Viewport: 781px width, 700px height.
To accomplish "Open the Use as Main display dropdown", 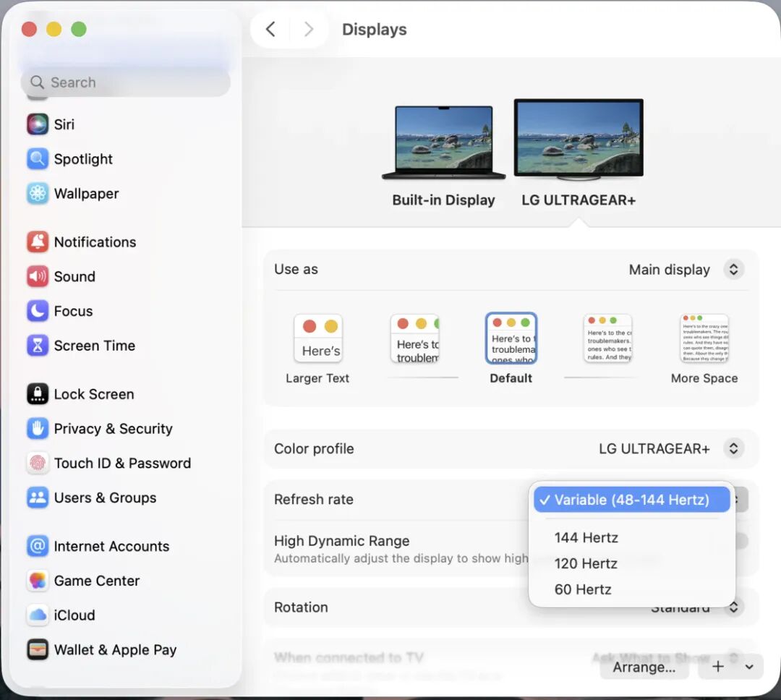I will click(x=733, y=270).
